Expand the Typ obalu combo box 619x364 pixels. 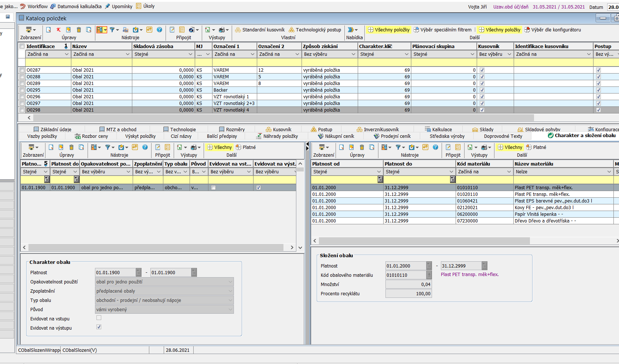coord(230,300)
